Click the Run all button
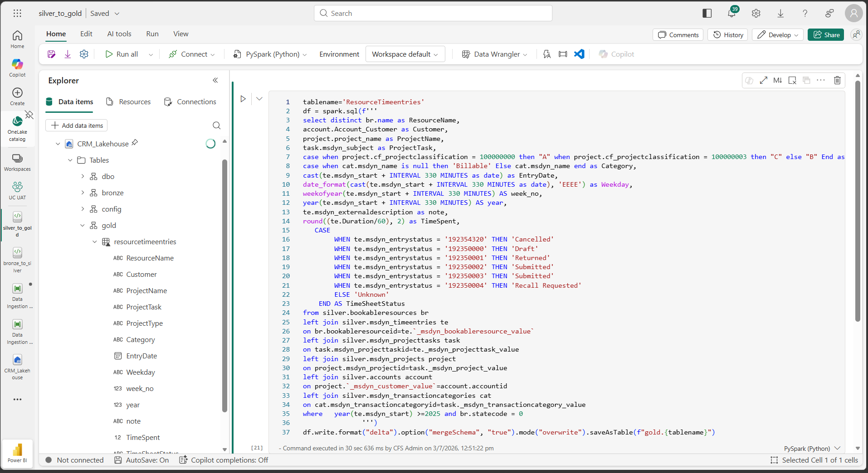The image size is (868, 473). click(122, 54)
